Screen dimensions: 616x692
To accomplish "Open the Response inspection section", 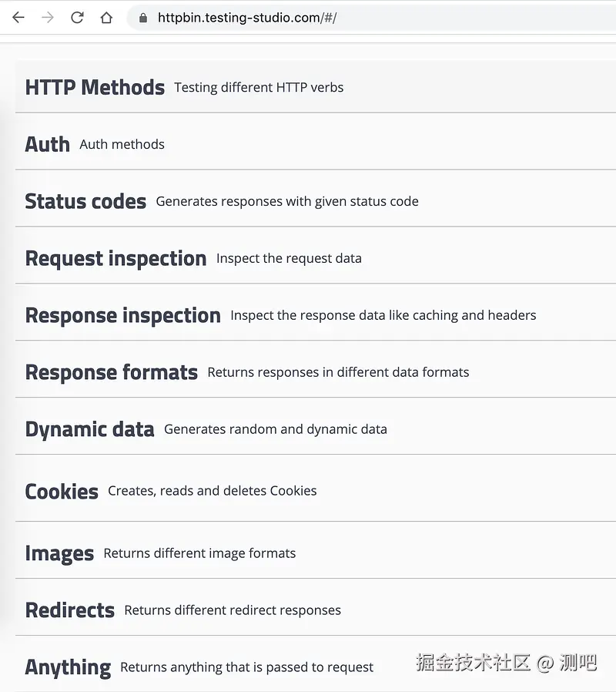I will point(122,316).
